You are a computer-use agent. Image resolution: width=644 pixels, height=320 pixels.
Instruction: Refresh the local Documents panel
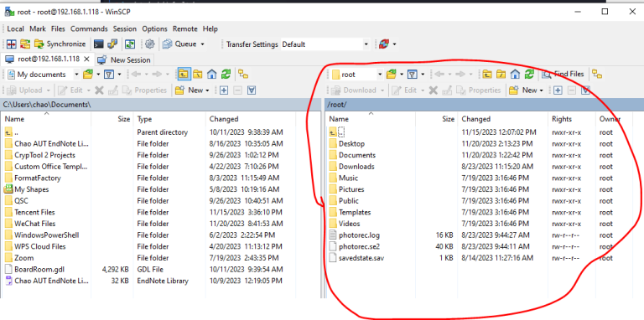click(x=226, y=75)
